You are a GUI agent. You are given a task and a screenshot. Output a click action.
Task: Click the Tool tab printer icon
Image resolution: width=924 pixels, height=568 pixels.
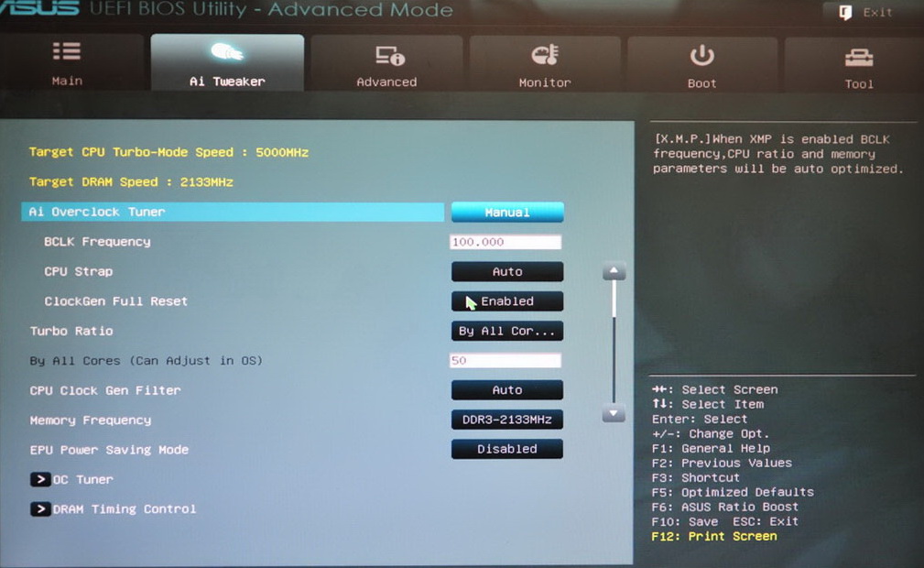pyautogui.click(x=859, y=58)
